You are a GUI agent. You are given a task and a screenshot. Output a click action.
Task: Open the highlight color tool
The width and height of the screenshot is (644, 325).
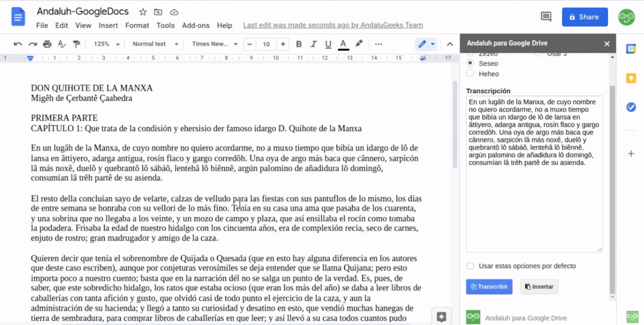tap(359, 44)
